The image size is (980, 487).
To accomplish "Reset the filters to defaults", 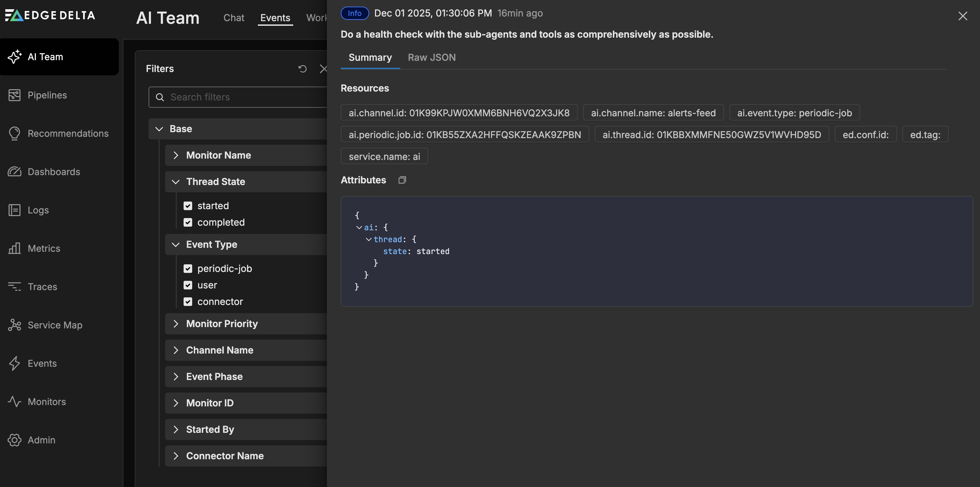I will click(x=302, y=68).
